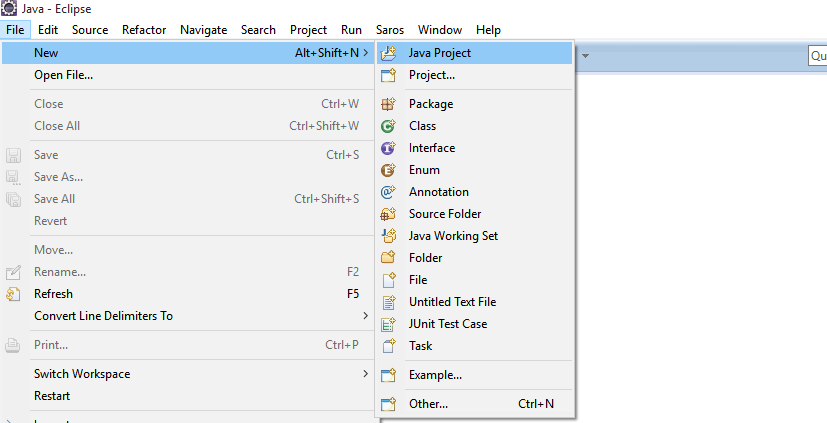This screenshot has height=423, width=827.
Task: Click the Refresh icon in File menu
Action: point(13,294)
